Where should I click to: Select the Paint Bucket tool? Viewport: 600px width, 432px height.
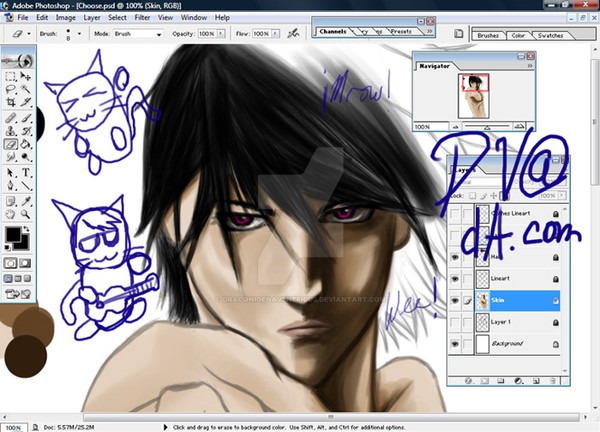pyautogui.click(x=26, y=144)
